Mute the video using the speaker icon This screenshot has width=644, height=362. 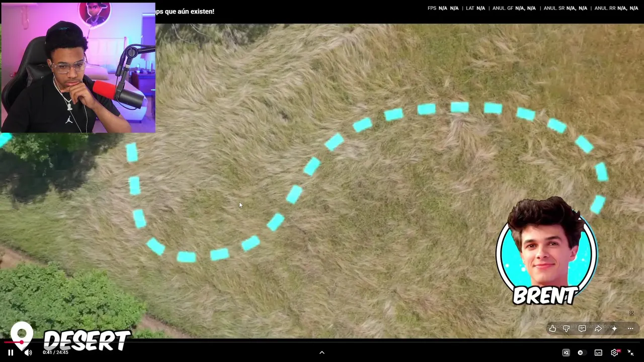(28, 352)
